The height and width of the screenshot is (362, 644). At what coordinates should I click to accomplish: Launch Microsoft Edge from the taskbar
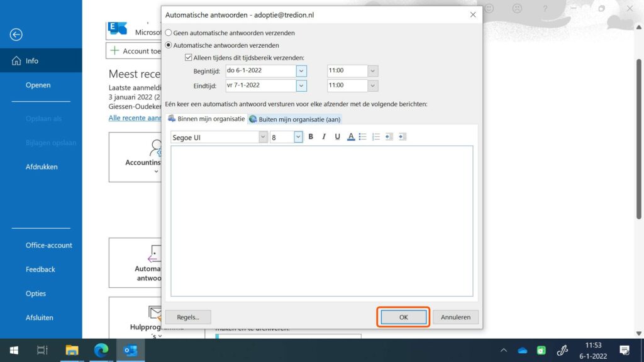(101, 350)
